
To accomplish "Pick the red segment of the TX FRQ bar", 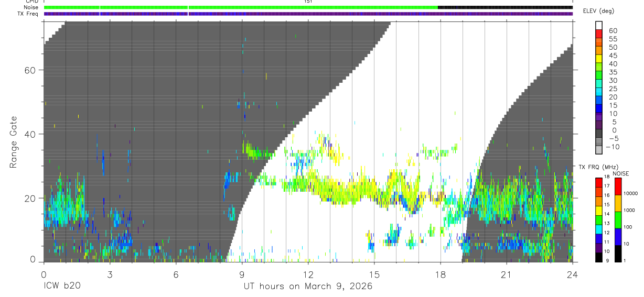I will click(599, 182).
